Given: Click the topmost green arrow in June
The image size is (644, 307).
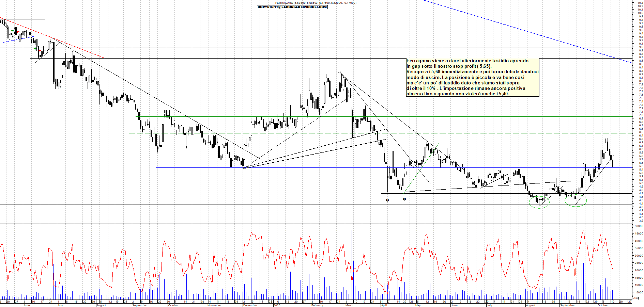Looking at the screenshot, I should (x=12, y=31).
